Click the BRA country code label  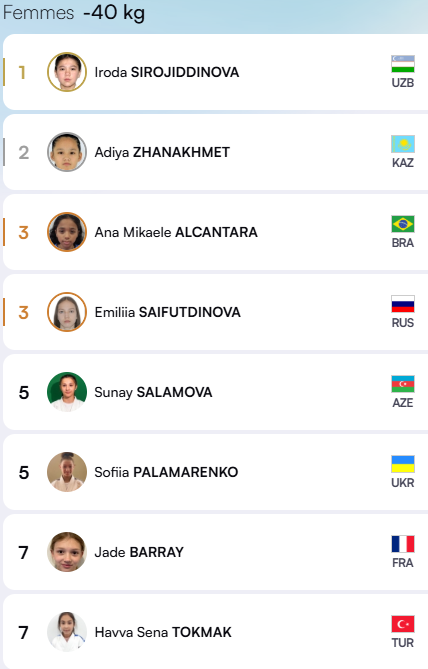[403, 243]
